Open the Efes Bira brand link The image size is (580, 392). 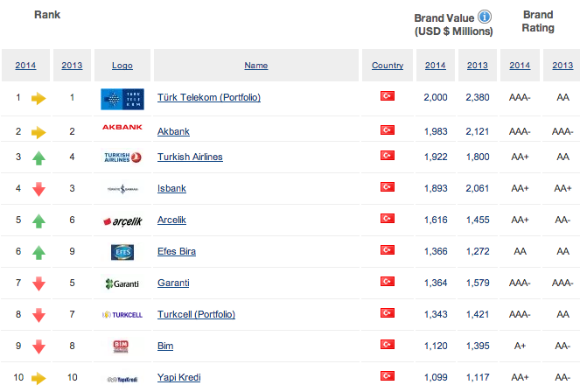pyautogui.click(x=177, y=251)
